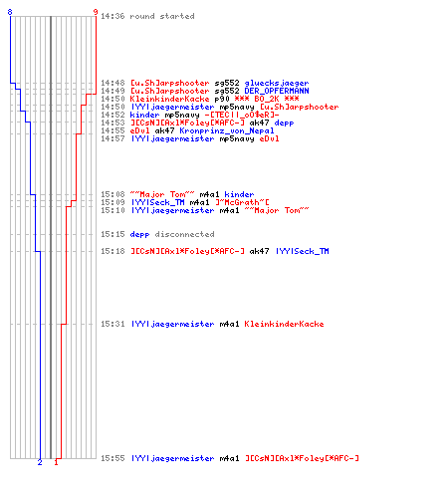Click the p90 weapon label

coord(222,99)
